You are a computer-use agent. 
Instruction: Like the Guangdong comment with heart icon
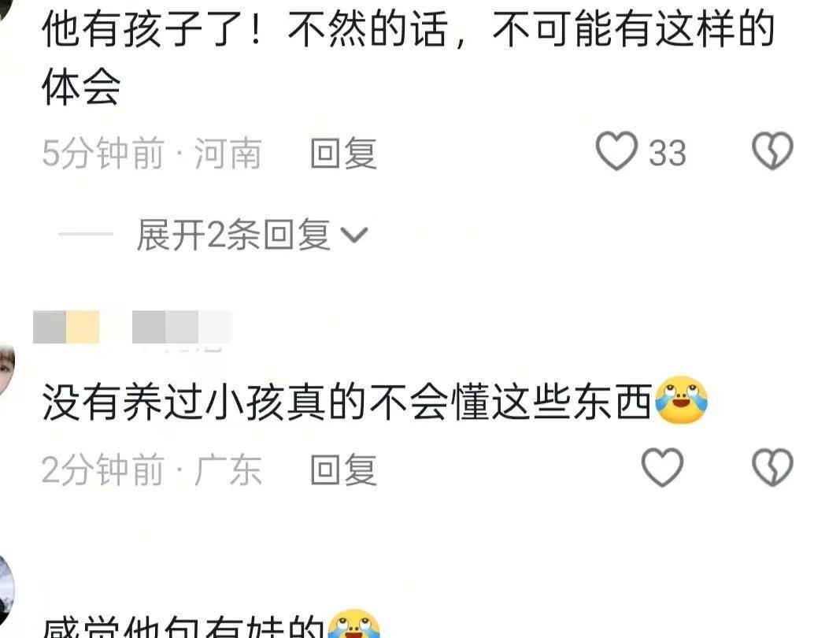(662, 467)
